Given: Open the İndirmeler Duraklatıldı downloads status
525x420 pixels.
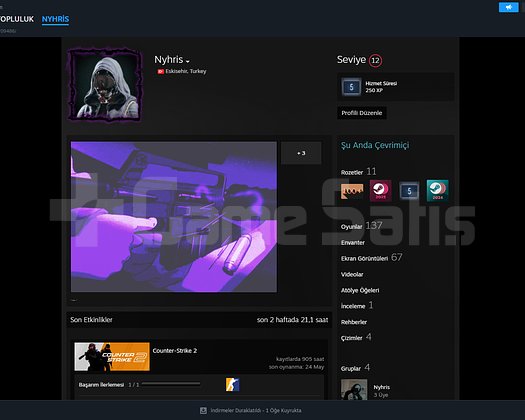Looking at the screenshot, I should point(256,410).
